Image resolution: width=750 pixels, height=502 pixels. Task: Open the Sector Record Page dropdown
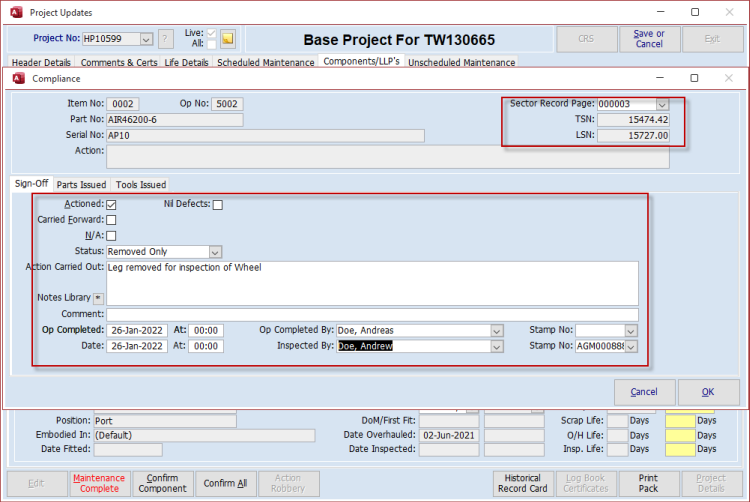click(662, 104)
